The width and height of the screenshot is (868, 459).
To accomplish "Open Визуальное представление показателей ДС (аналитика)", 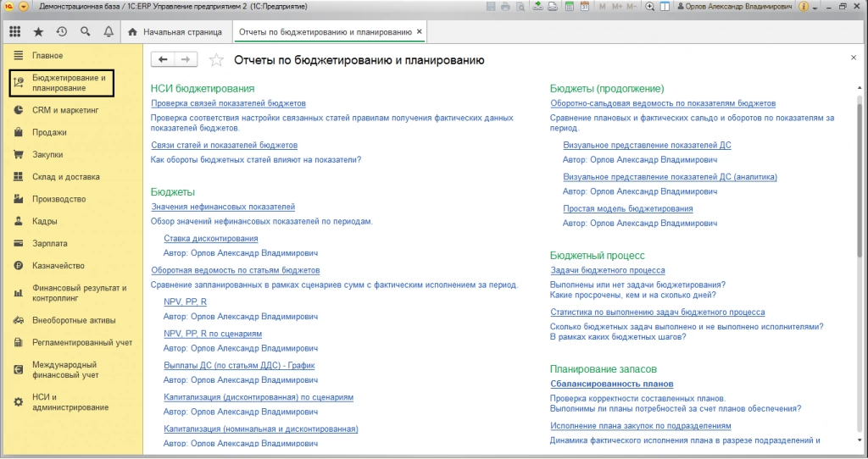I will click(670, 176).
